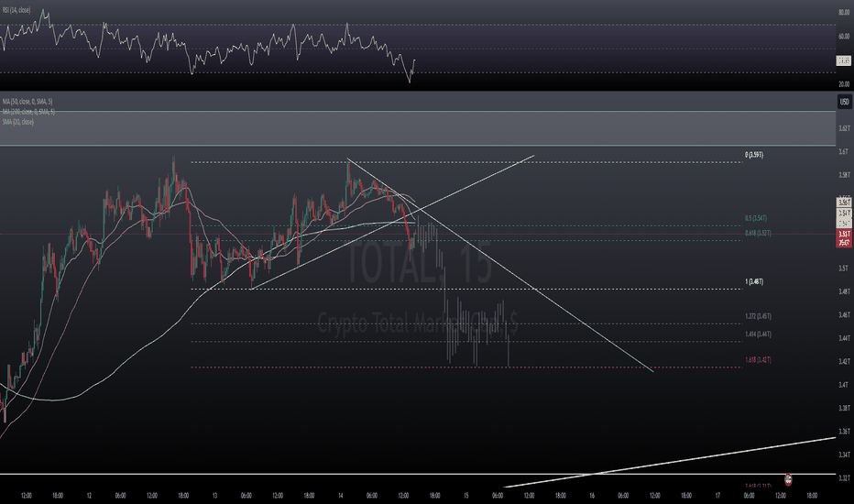Click the 80.00 label on the RSI axis
Screen dimensions: 854x504
pyautogui.click(x=844, y=13)
